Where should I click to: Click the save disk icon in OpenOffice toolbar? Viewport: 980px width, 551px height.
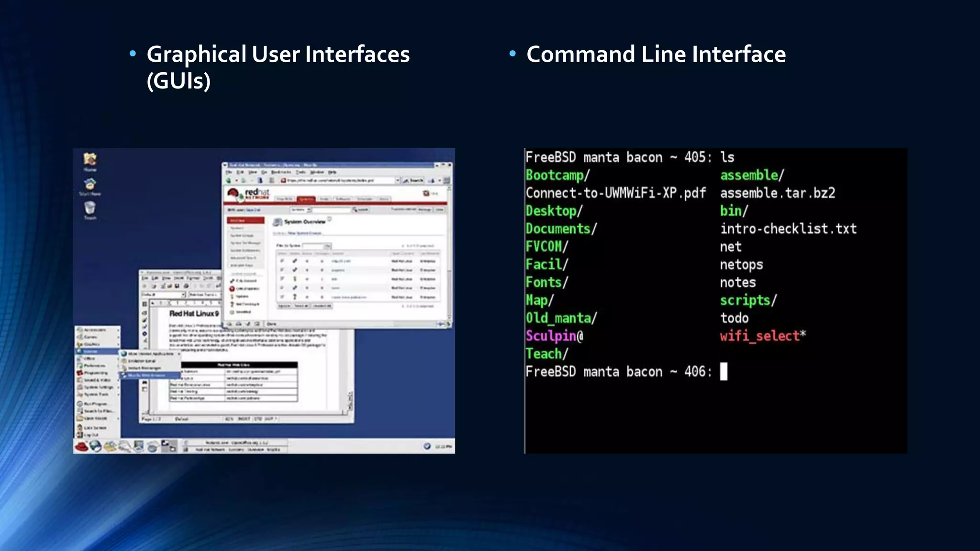(x=177, y=286)
